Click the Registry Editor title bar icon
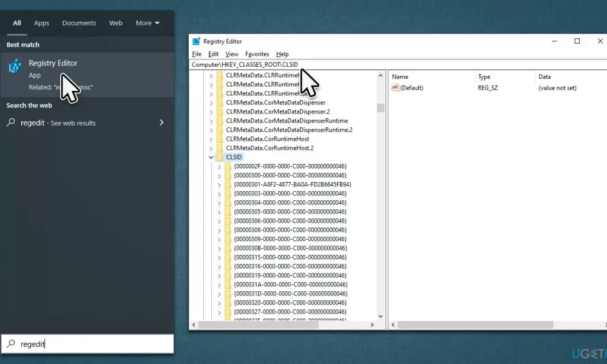Viewport: 607px width, 364px height. (196, 41)
